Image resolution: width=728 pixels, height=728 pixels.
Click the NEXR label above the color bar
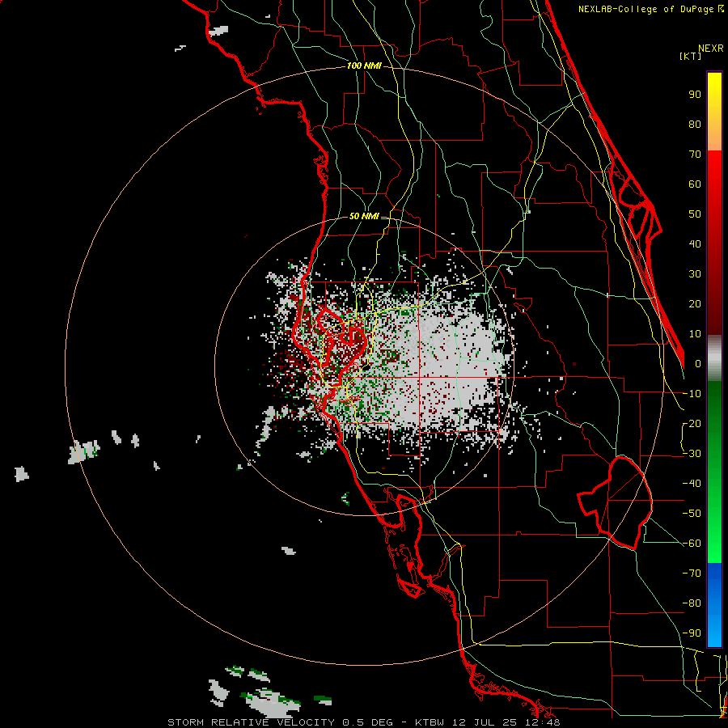click(x=711, y=49)
